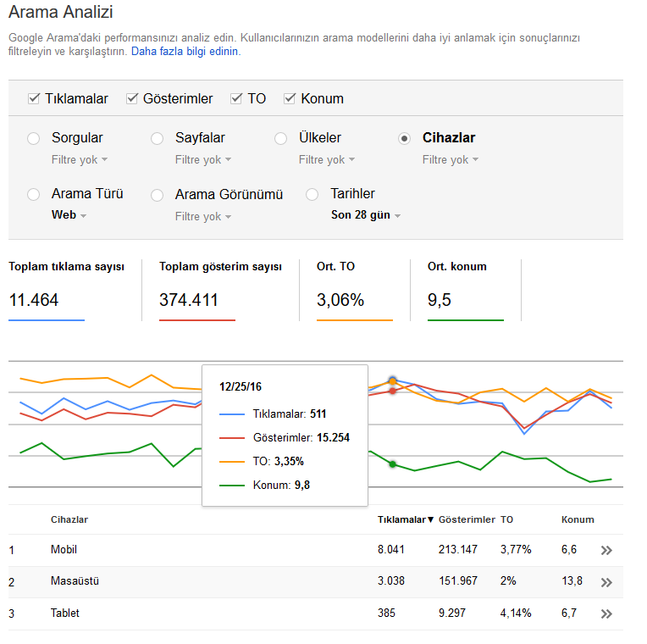This screenshot has height=644, width=647.
Task: Disable the Konum checkbox
Action: [290, 98]
